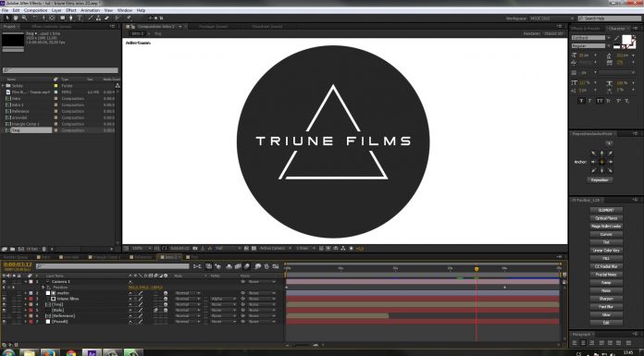644x356 pixels.
Task: Click the center anchor point icon
Action: 601,162
